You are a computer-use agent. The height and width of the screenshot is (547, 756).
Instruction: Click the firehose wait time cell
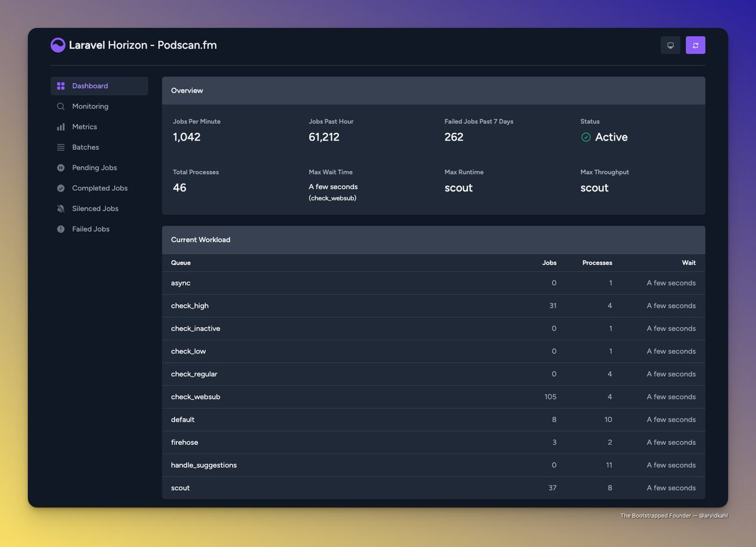coord(672,442)
